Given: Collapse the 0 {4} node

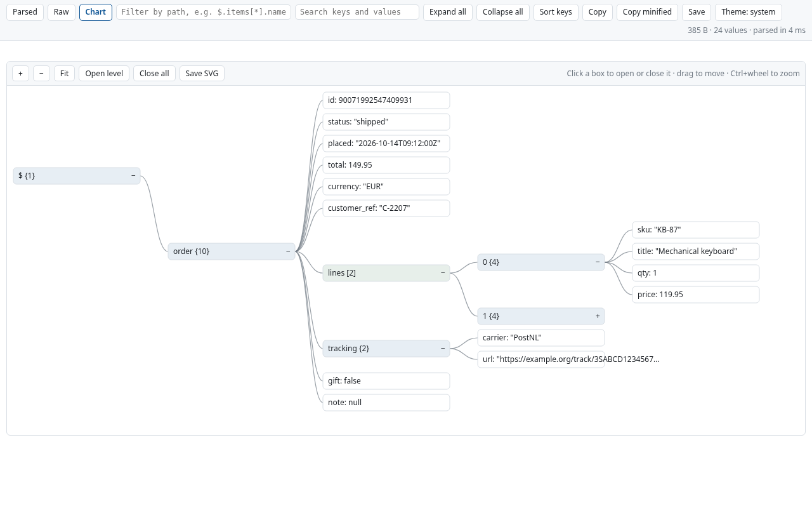Looking at the screenshot, I should click(x=598, y=262).
